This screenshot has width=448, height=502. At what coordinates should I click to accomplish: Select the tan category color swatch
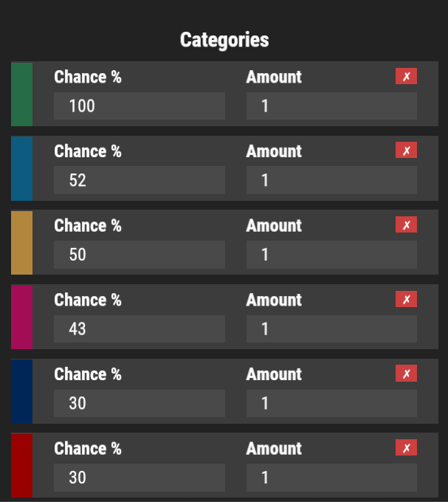coord(21,243)
